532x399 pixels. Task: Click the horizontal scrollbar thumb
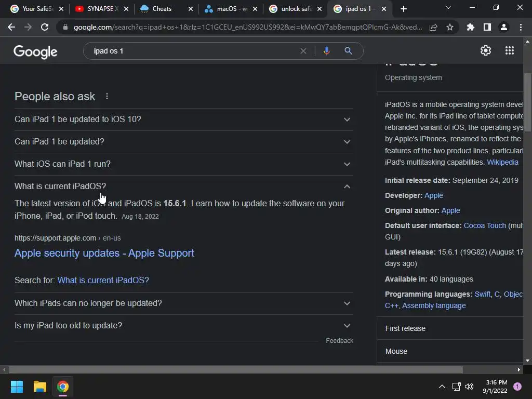(235, 369)
